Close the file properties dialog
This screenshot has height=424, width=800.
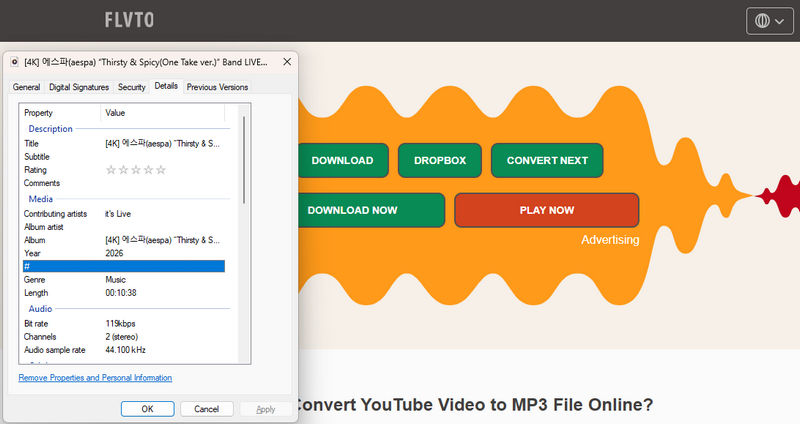[287, 62]
